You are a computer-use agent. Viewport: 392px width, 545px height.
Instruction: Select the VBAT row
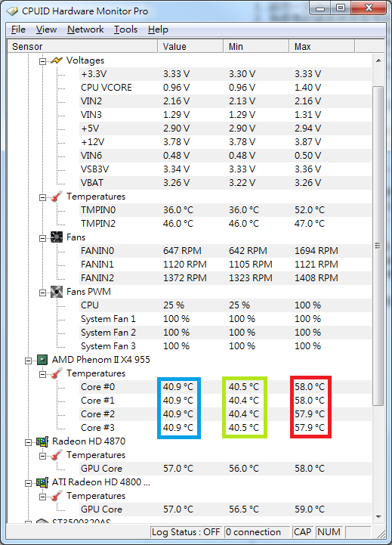[x=225, y=183]
